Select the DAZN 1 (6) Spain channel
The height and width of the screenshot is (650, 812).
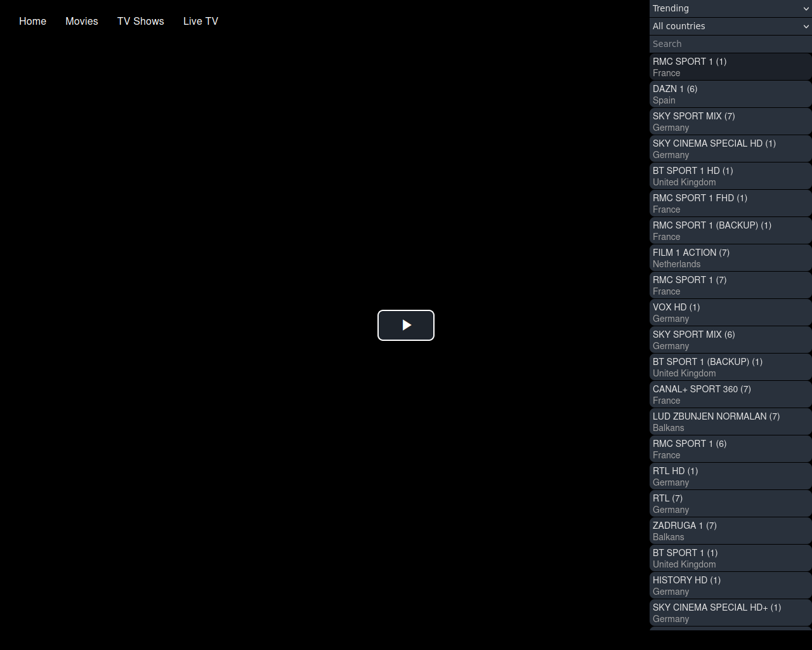tap(731, 94)
